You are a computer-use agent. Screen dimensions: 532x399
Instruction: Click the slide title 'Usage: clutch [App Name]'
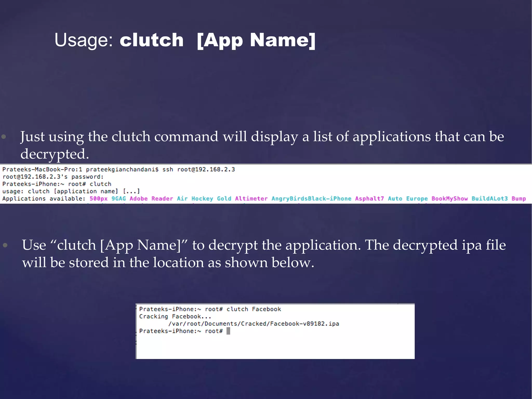(x=185, y=40)
